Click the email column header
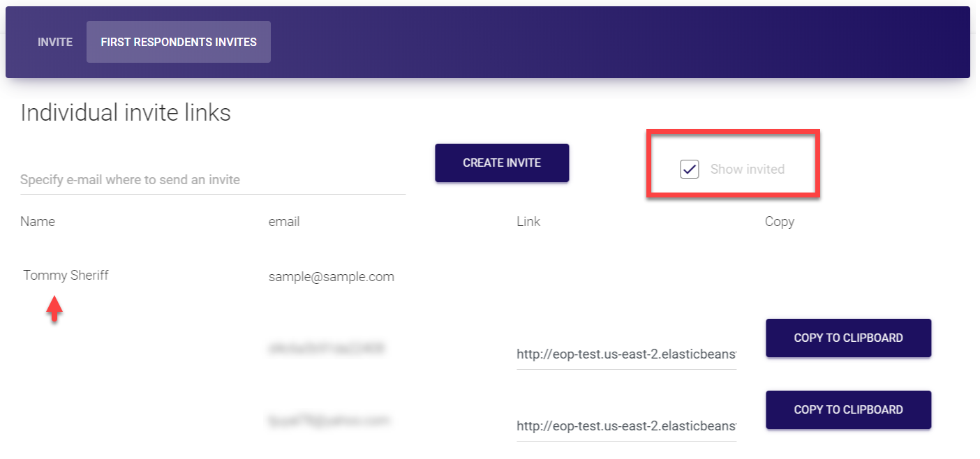Image resolution: width=980 pixels, height=459 pixels. (284, 222)
